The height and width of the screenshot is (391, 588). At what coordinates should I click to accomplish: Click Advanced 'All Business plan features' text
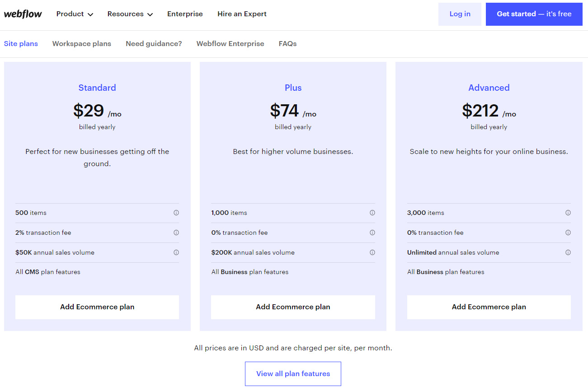click(446, 272)
